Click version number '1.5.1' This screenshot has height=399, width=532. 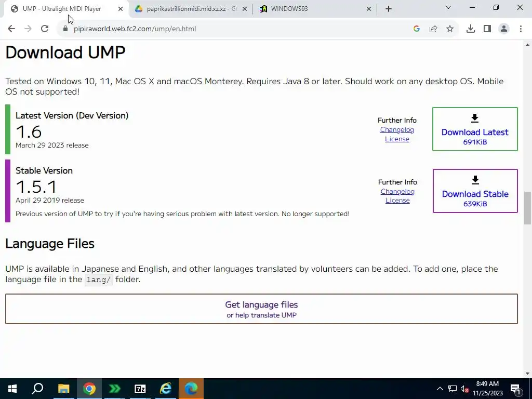(36, 187)
